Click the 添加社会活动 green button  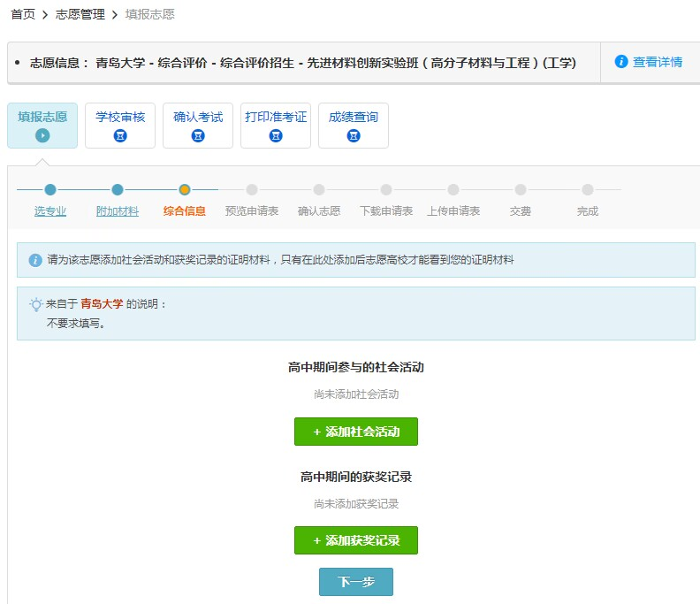(x=355, y=432)
